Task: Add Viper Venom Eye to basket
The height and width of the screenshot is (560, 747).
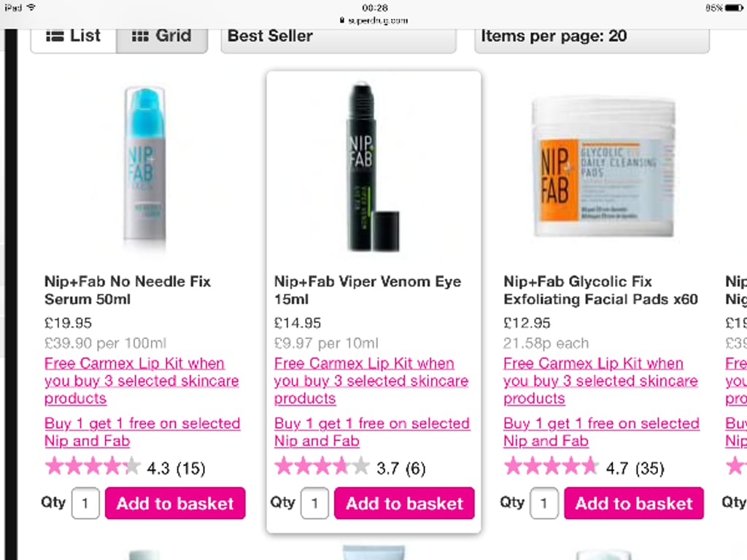Action: pyautogui.click(x=404, y=503)
